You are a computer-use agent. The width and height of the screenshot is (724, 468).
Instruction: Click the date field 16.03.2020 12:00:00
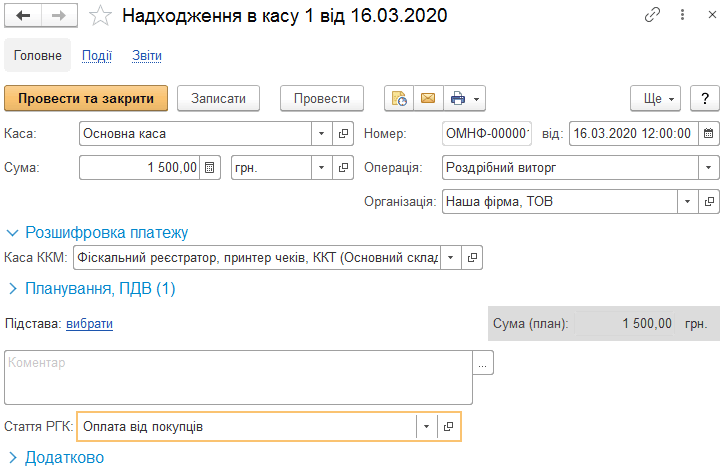[x=634, y=134]
